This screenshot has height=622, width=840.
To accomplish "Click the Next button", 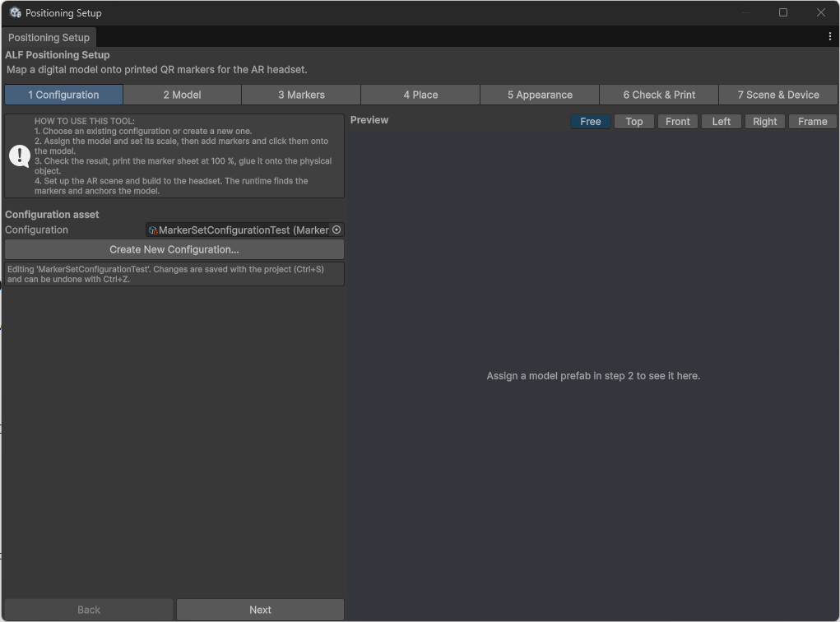I will (260, 610).
